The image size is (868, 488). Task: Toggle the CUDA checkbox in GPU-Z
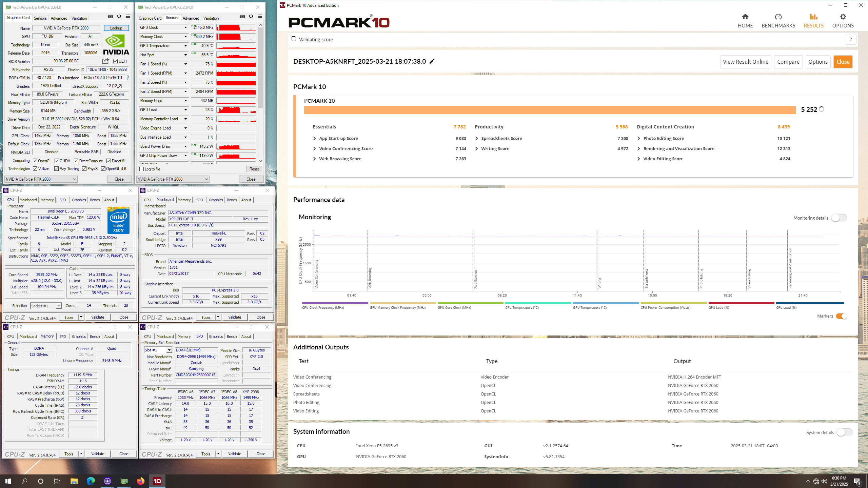click(57, 161)
